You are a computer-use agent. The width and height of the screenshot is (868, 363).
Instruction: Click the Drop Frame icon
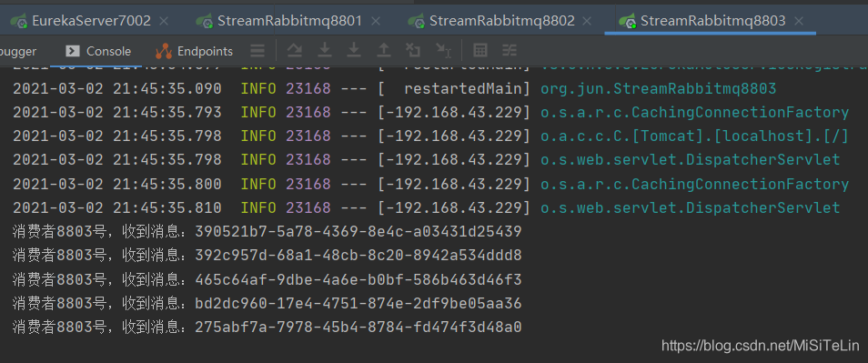[413, 50]
